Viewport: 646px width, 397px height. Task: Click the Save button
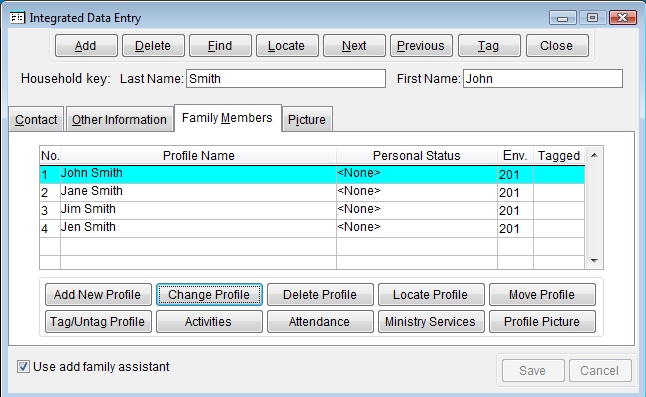click(x=533, y=371)
